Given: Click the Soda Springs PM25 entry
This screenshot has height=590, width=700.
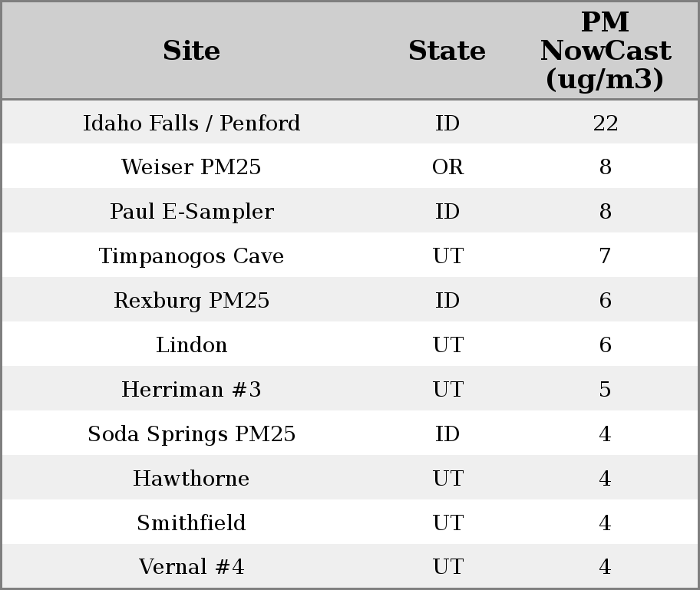Looking at the screenshot, I should 191,434.
